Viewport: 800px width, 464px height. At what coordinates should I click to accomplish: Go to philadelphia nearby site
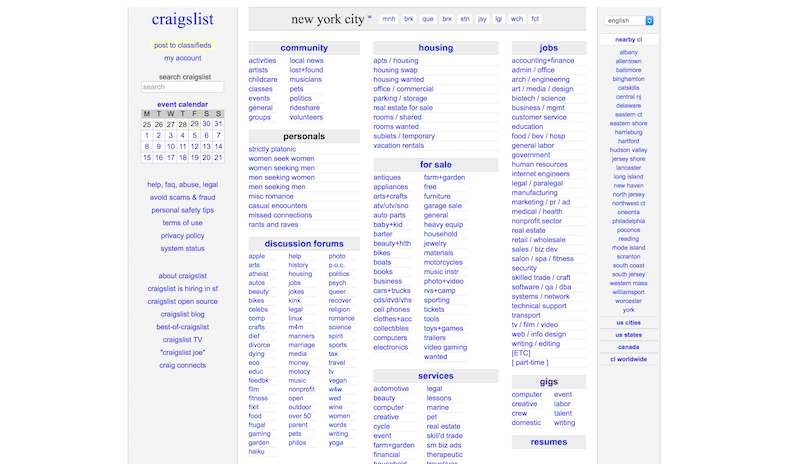629,222
